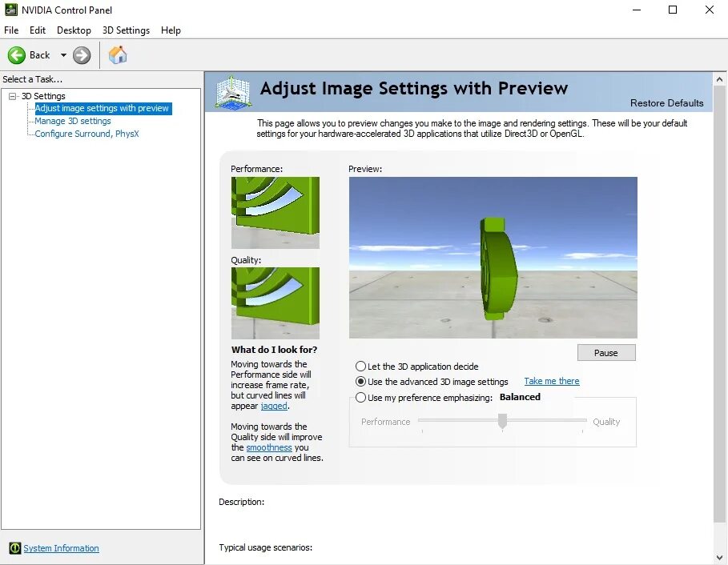Maximize the NVIDIA Control Panel window
Screen dimensions: 728x565
pos(673,10)
